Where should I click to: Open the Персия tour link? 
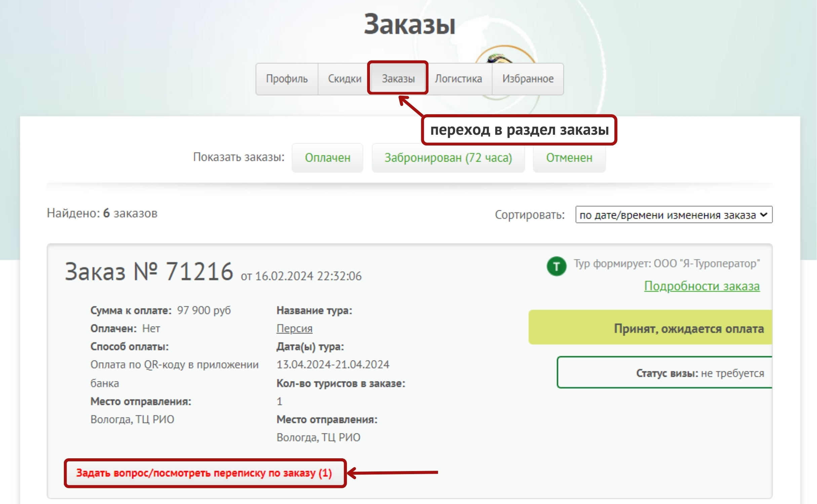294,328
